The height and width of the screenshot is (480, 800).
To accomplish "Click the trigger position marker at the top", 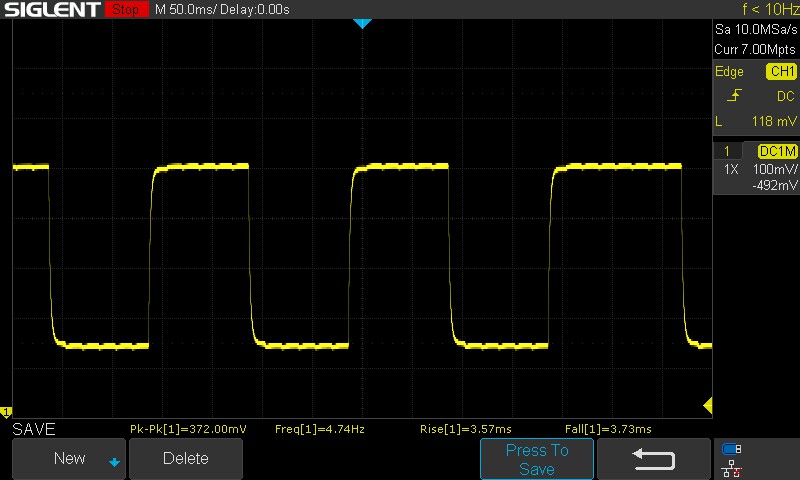I will tap(362, 23).
